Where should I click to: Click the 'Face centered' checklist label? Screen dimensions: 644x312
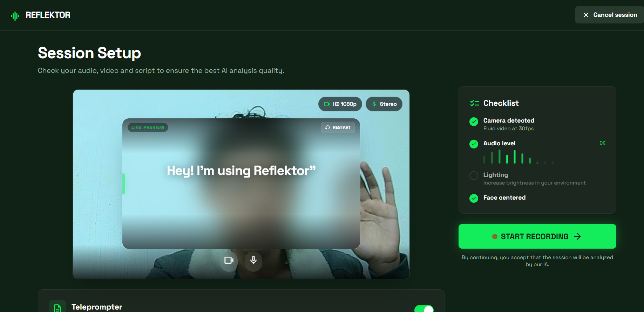coord(504,197)
